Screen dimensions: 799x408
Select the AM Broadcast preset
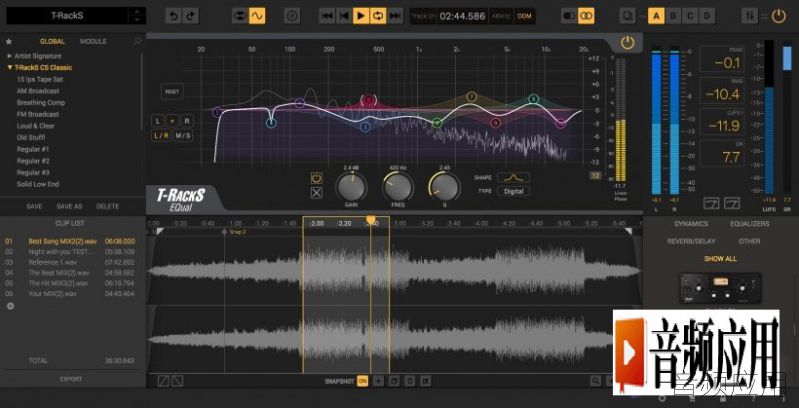pyautogui.click(x=38, y=91)
